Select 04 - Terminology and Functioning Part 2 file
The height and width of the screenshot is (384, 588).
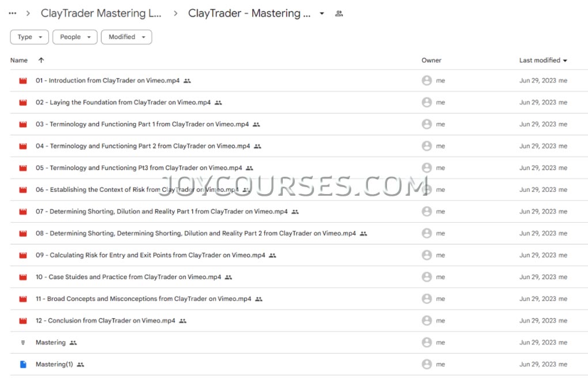coord(143,146)
